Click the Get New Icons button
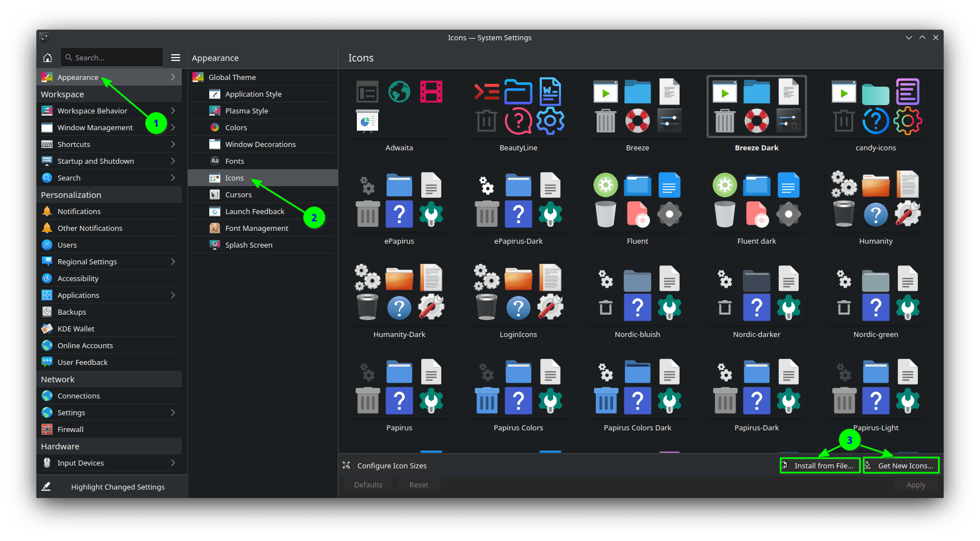The width and height of the screenshot is (980, 541). 901,465
